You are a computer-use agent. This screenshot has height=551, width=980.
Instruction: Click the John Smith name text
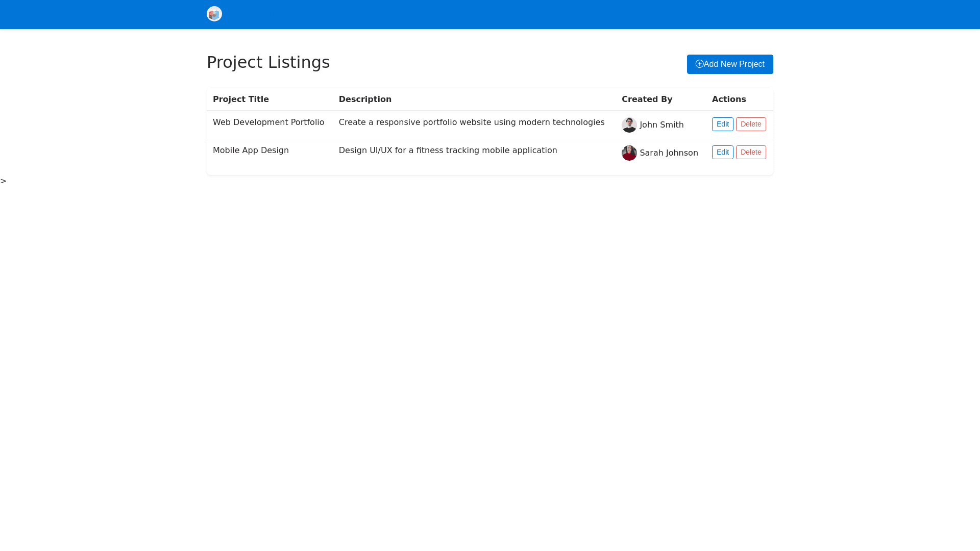click(x=661, y=125)
